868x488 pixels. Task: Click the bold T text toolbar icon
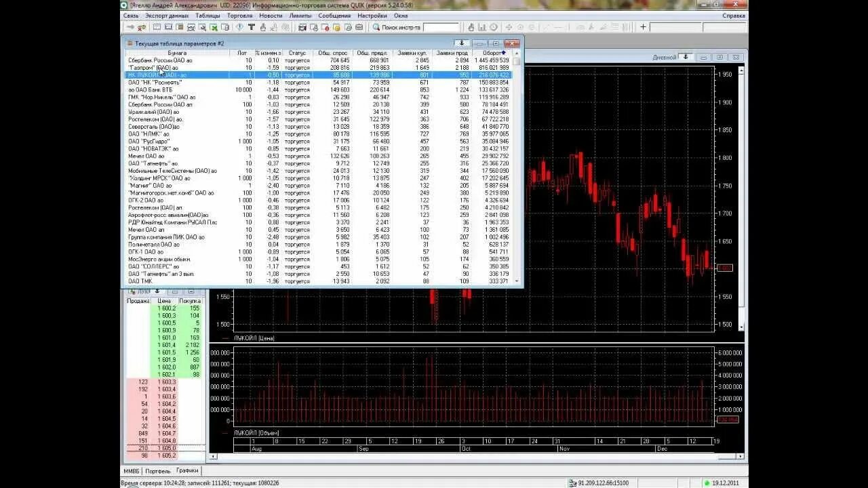[251, 27]
